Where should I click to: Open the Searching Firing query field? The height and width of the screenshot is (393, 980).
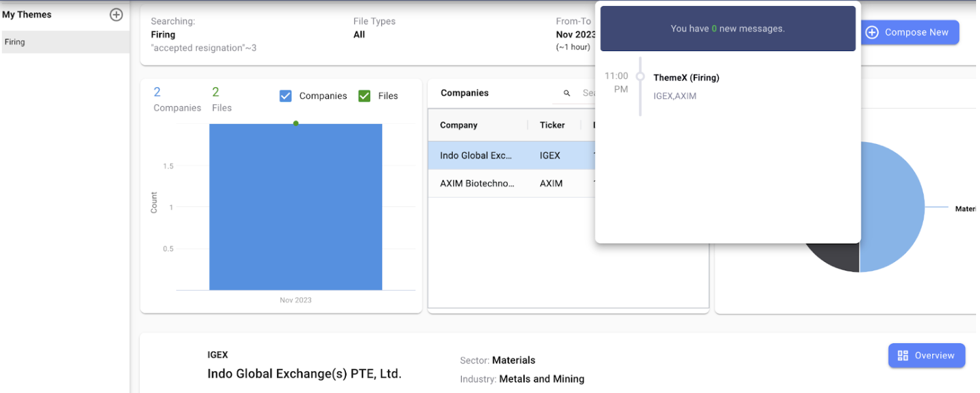tap(163, 34)
